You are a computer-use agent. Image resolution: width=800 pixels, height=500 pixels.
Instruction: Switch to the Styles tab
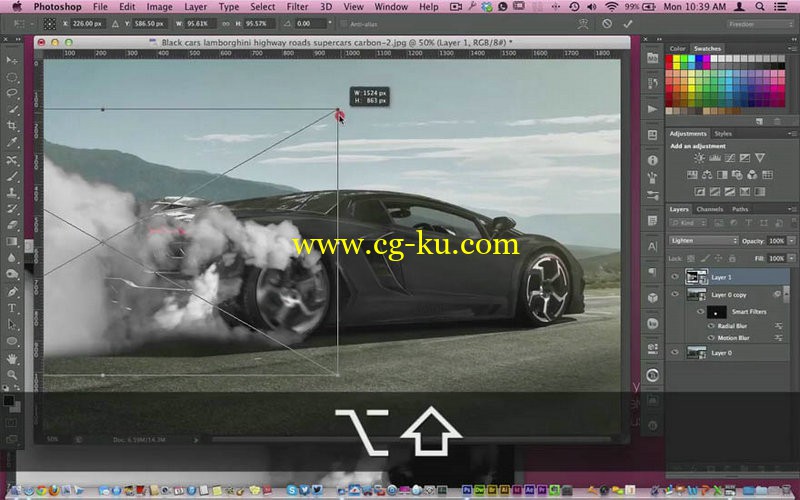(x=723, y=134)
